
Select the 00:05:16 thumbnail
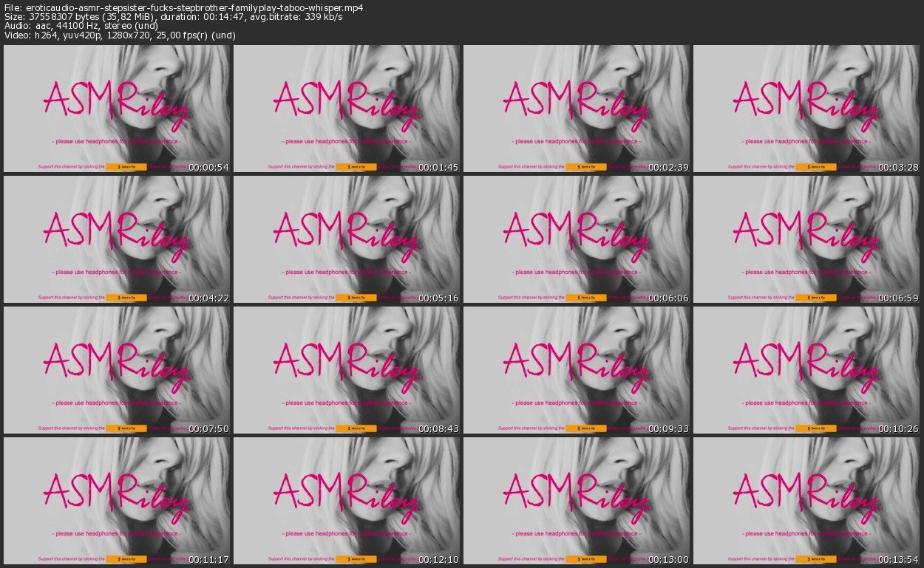point(347,239)
